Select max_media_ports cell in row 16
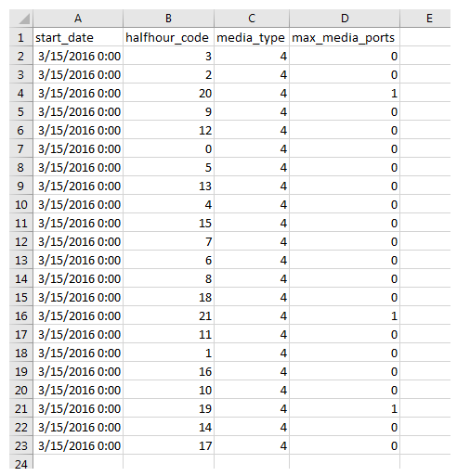This screenshot has width=457, height=476. [345, 315]
